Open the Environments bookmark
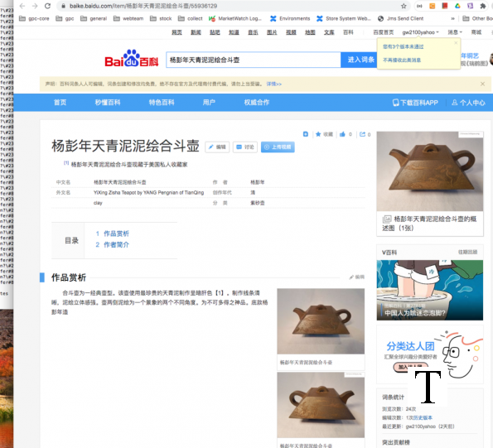The height and width of the screenshot is (448, 493). tap(290, 18)
